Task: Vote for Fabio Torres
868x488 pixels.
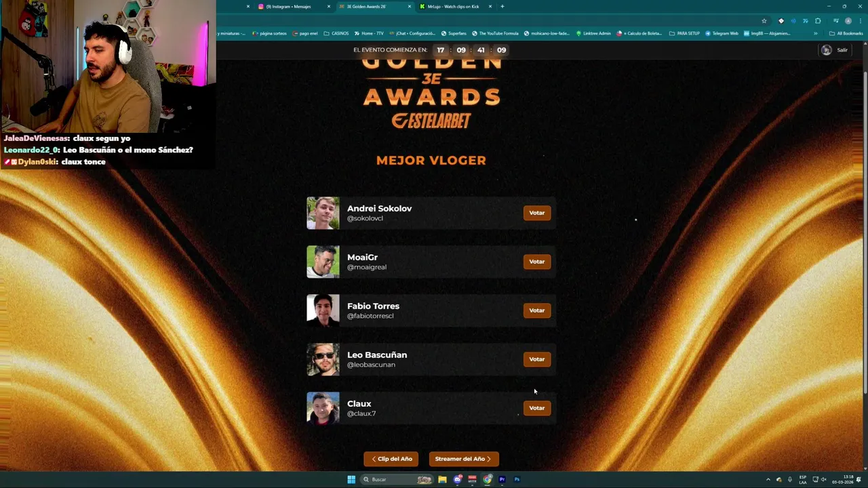Action: tap(536, 310)
